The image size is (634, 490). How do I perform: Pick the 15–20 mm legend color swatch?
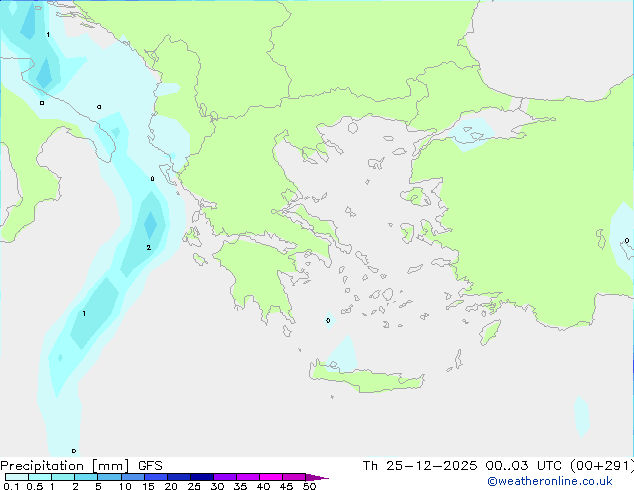156,477
